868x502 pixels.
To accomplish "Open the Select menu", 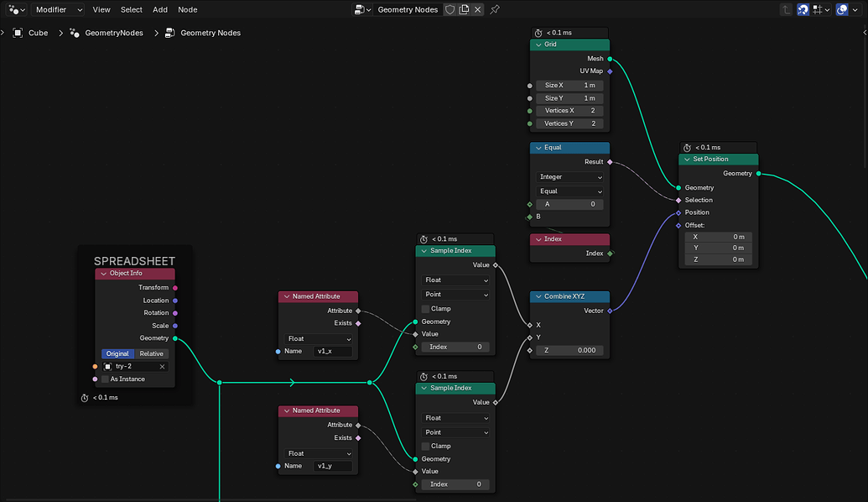I will (x=131, y=9).
